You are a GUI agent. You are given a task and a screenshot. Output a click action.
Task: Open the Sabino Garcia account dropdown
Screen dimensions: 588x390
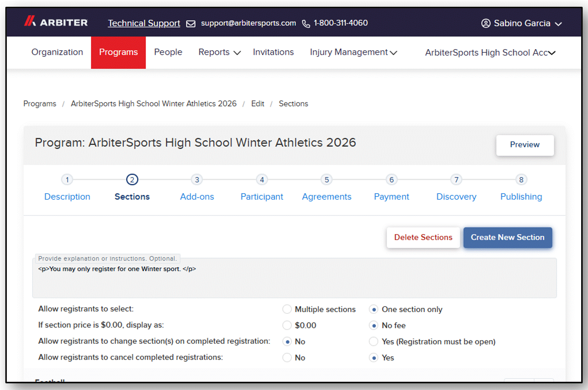[x=522, y=23]
